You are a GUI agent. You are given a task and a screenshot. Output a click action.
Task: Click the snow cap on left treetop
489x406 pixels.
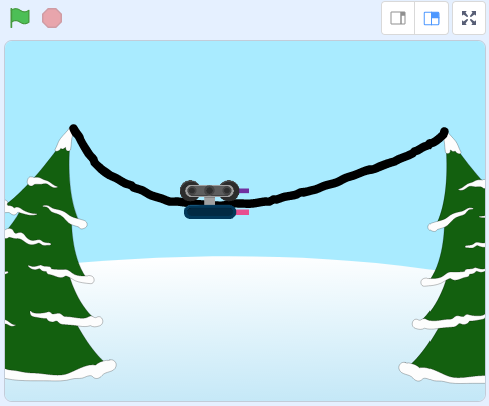pos(64,142)
